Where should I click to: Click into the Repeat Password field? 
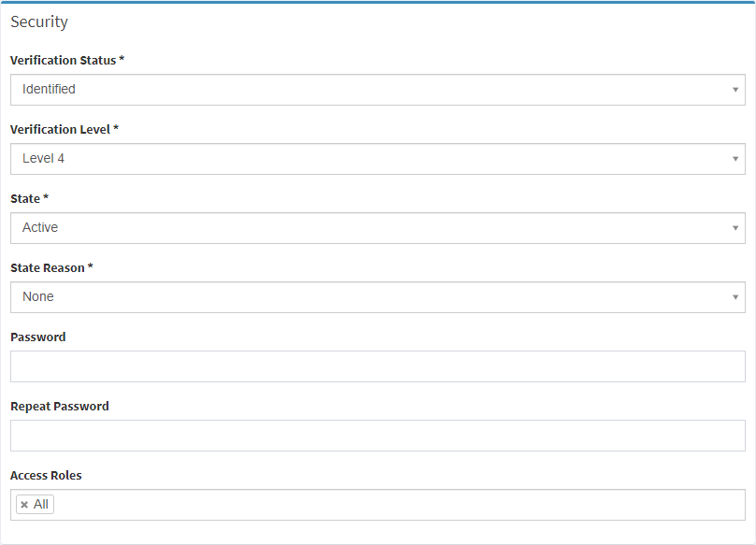pyautogui.click(x=378, y=436)
